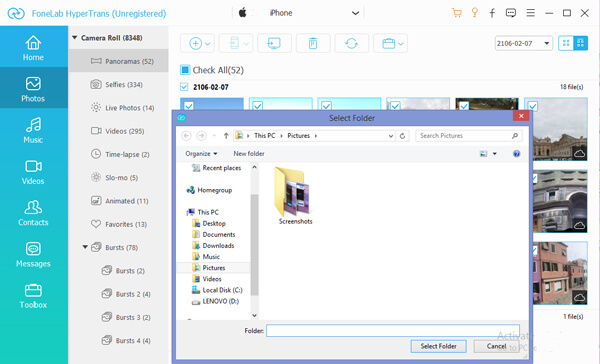Collapse the Camera Roll tree

(75, 38)
